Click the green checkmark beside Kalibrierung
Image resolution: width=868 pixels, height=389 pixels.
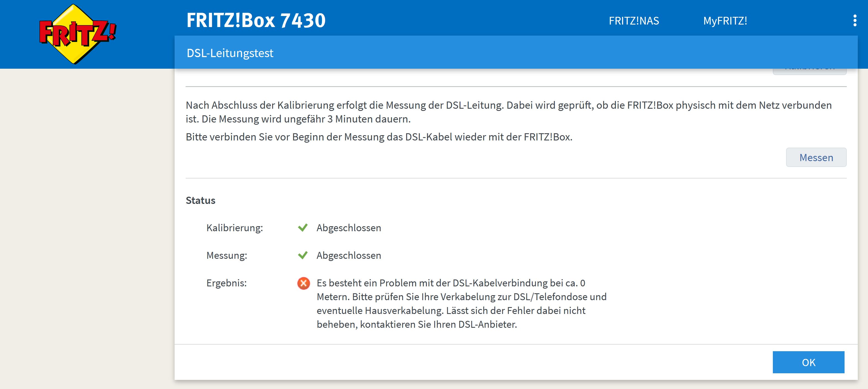[303, 228]
